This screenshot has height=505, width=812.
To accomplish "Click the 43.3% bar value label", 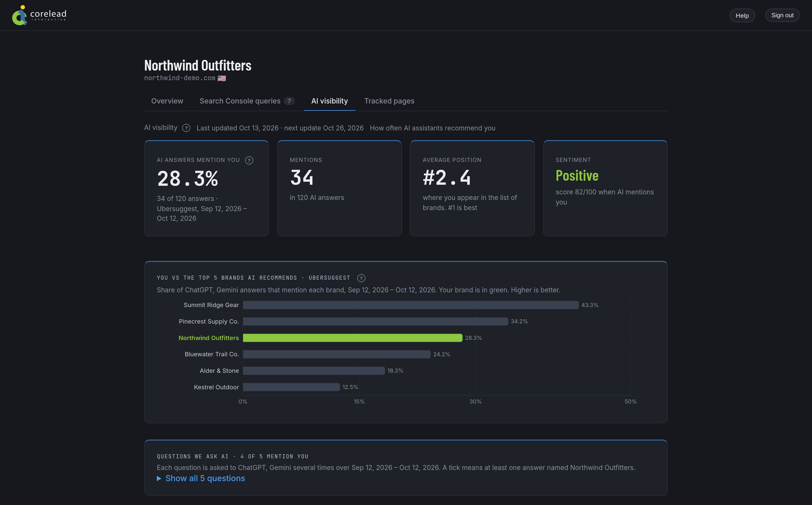I will pos(590,305).
